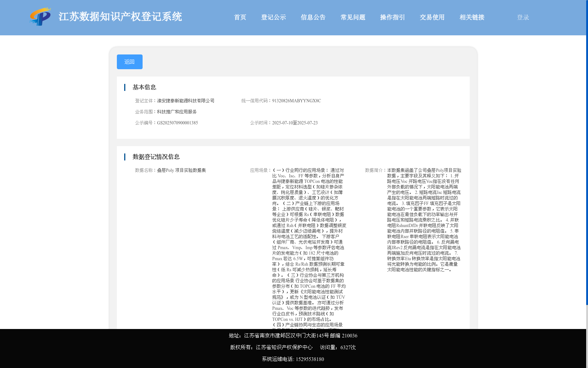Select credit code 91320826MABYYNGX8C
The image size is (588, 368).
click(297, 101)
